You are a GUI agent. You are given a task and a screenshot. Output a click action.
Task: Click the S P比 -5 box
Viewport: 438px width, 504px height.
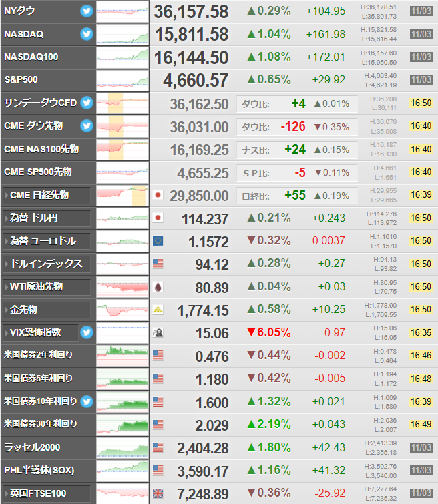pos(297,173)
